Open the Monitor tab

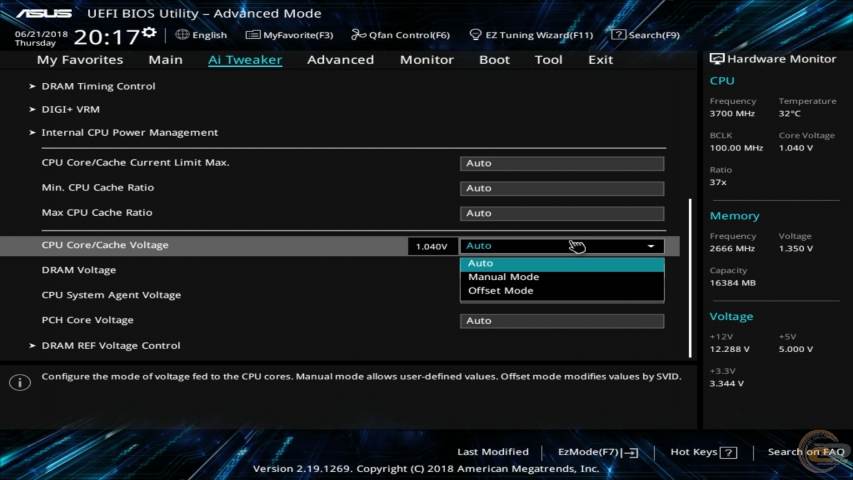pyautogui.click(x=426, y=59)
